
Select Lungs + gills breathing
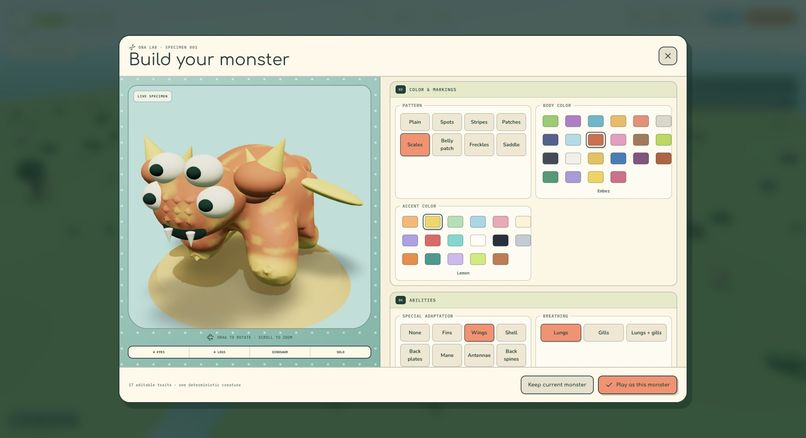click(x=647, y=333)
